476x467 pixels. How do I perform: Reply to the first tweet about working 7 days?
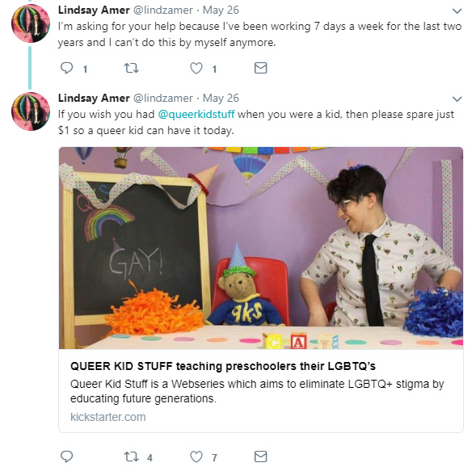[66, 68]
